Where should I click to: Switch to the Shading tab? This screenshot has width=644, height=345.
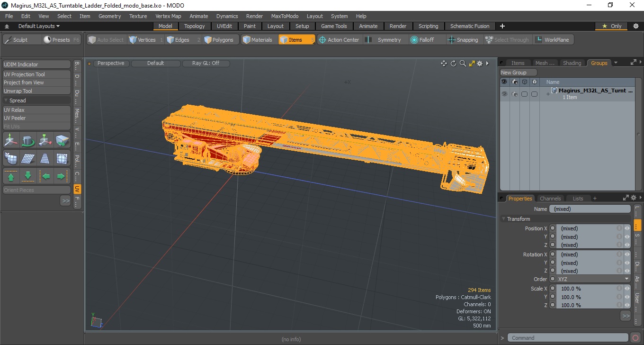[x=572, y=63]
